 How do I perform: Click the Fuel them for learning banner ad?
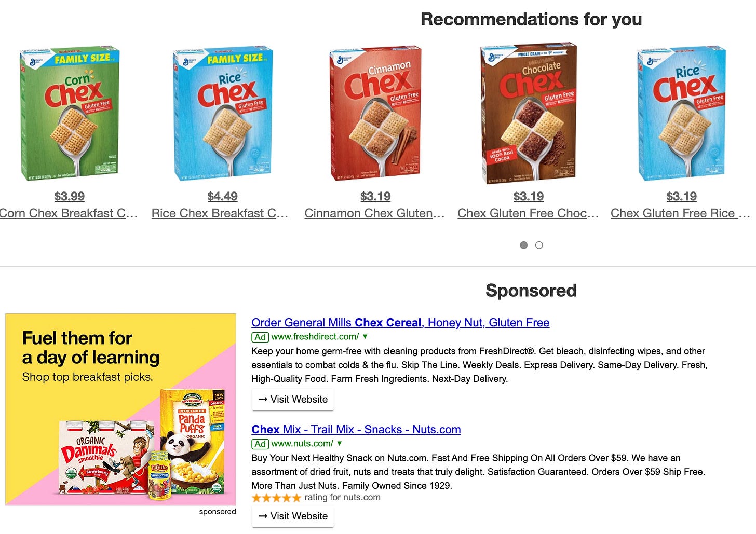coord(120,409)
